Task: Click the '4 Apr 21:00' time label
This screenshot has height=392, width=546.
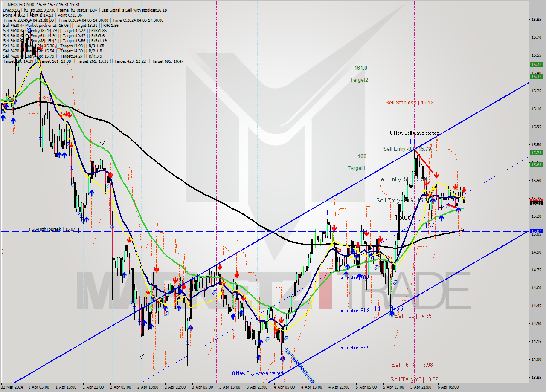Action: point(339,387)
